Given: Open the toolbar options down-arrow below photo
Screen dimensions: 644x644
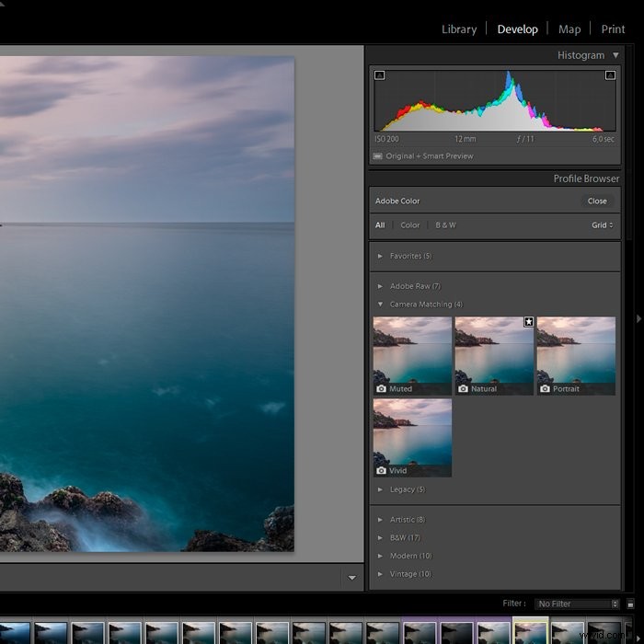Looking at the screenshot, I should click(x=352, y=578).
